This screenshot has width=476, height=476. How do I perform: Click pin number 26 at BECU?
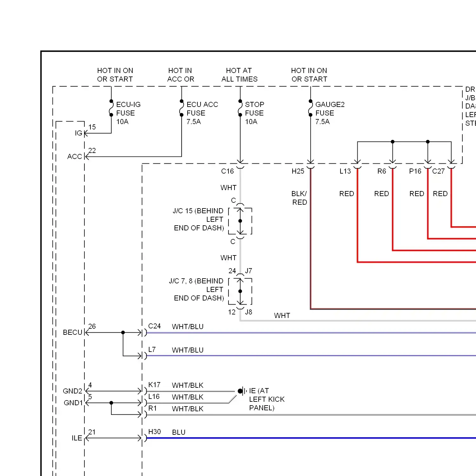pyautogui.click(x=92, y=326)
